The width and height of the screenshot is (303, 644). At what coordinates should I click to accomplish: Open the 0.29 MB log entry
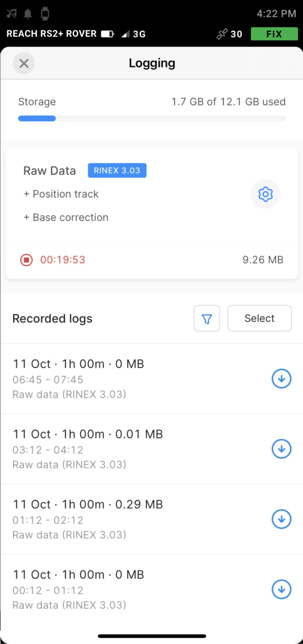151,519
